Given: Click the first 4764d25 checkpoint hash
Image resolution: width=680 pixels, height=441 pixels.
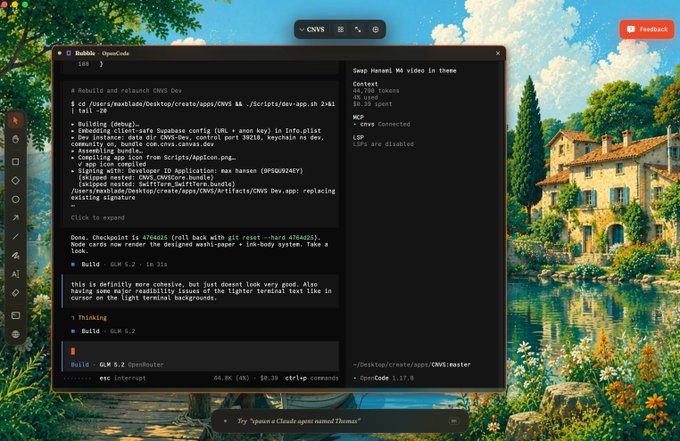Looking at the screenshot, I should tap(155, 238).
